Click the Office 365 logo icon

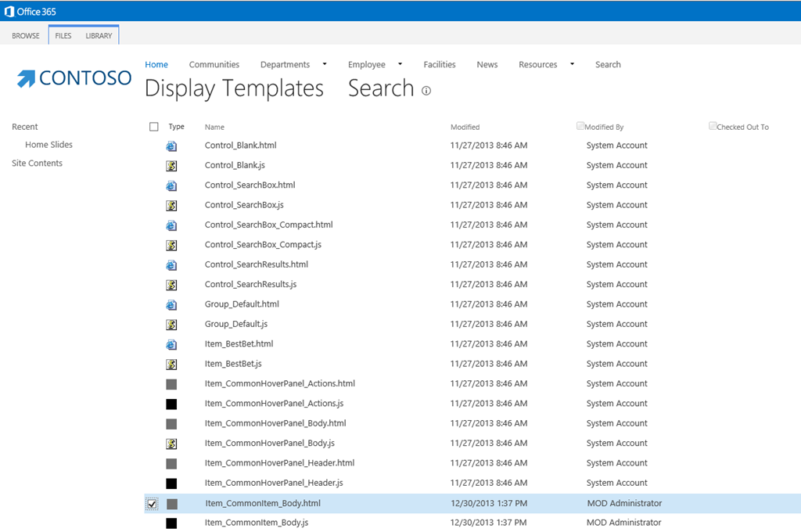pos(9,11)
